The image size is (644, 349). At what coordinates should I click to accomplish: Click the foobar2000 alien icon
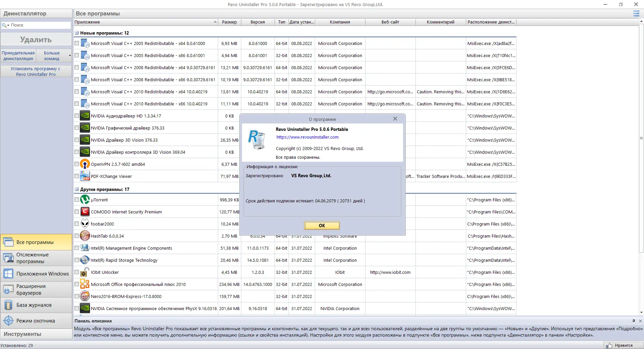(x=85, y=224)
